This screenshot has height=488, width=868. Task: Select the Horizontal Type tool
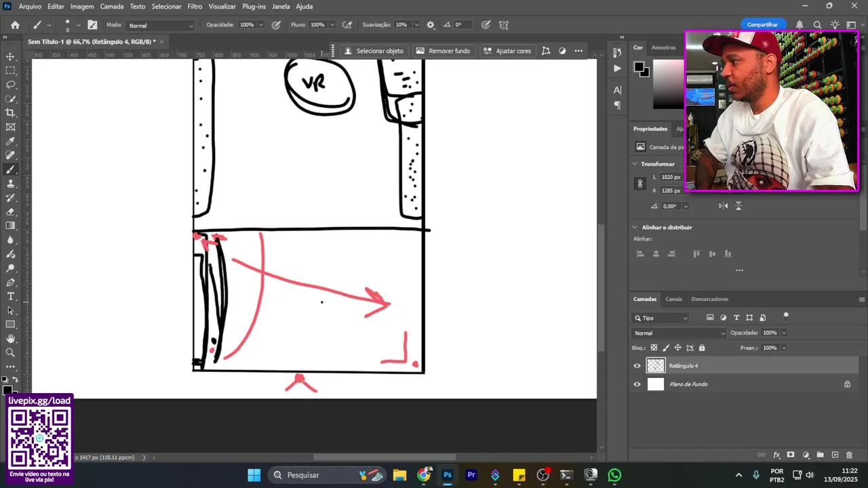coord(10,296)
